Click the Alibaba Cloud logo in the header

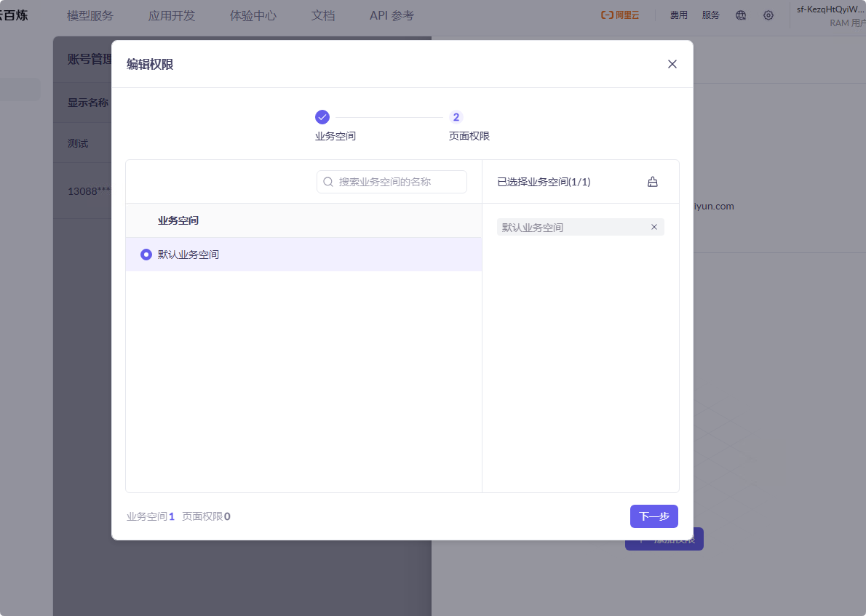(x=620, y=15)
